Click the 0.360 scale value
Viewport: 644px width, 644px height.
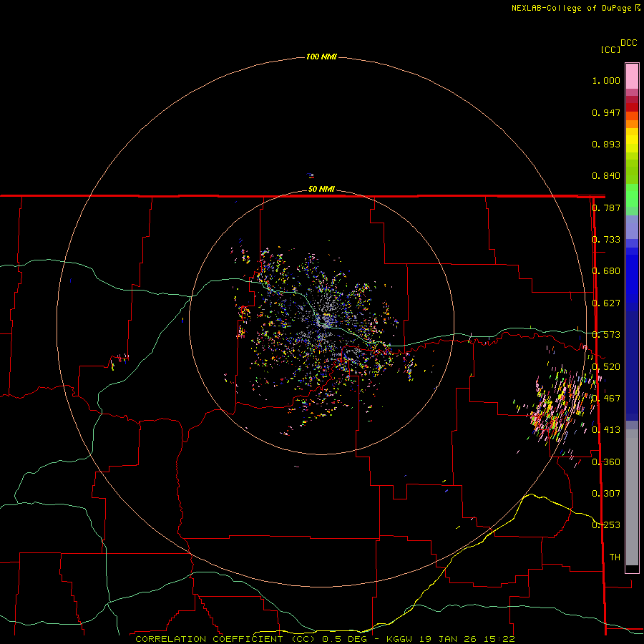pyautogui.click(x=606, y=462)
